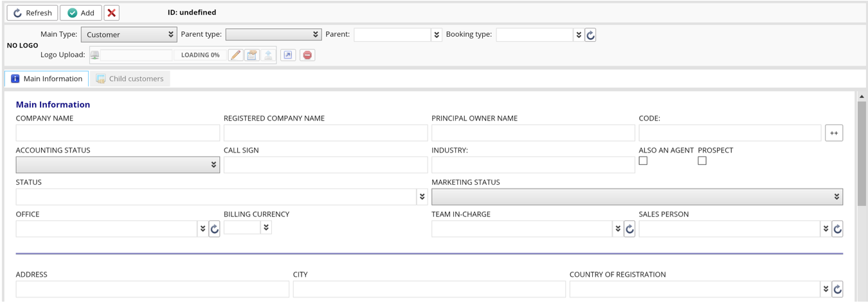The image size is (868, 302).
Task: Click into the Company Name field
Action: [x=118, y=133]
